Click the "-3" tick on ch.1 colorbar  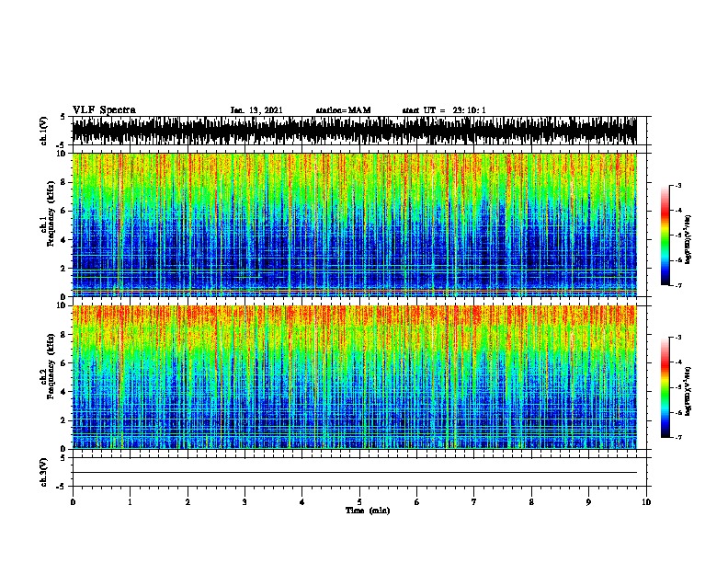click(x=678, y=185)
